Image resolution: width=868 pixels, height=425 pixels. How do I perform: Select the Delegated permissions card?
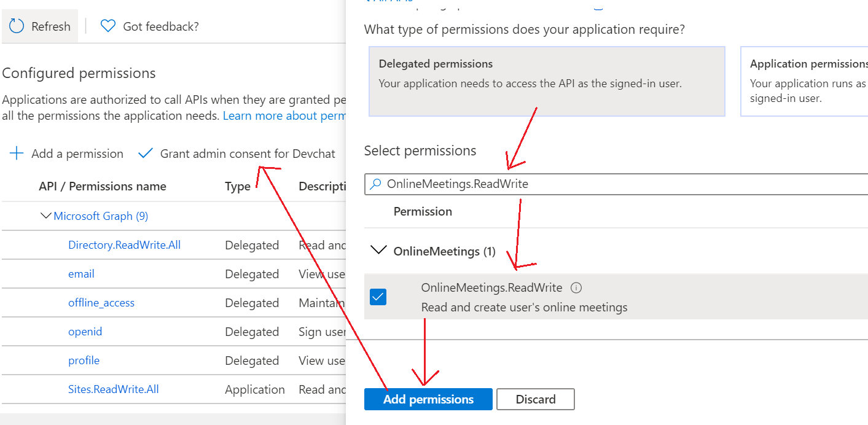[546, 81]
